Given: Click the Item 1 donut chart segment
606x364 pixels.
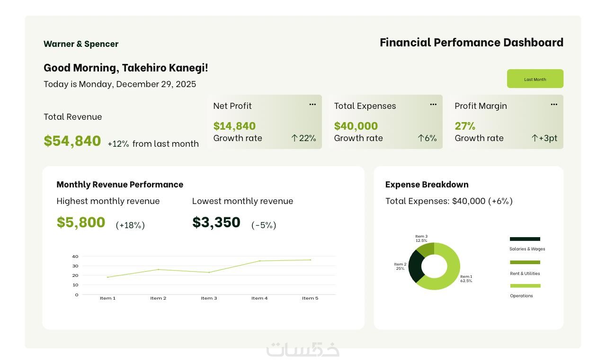Looking at the screenshot, I should point(450,279).
